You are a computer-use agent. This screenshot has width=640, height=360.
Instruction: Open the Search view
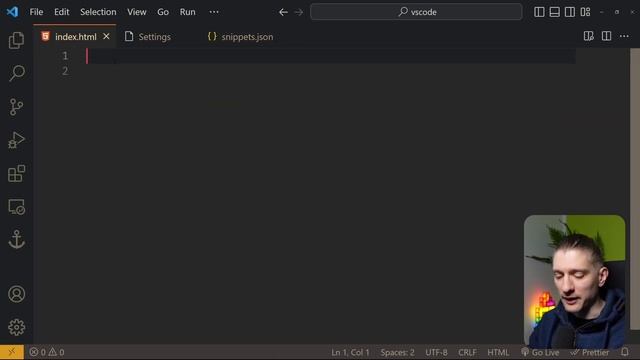point(16,73)
